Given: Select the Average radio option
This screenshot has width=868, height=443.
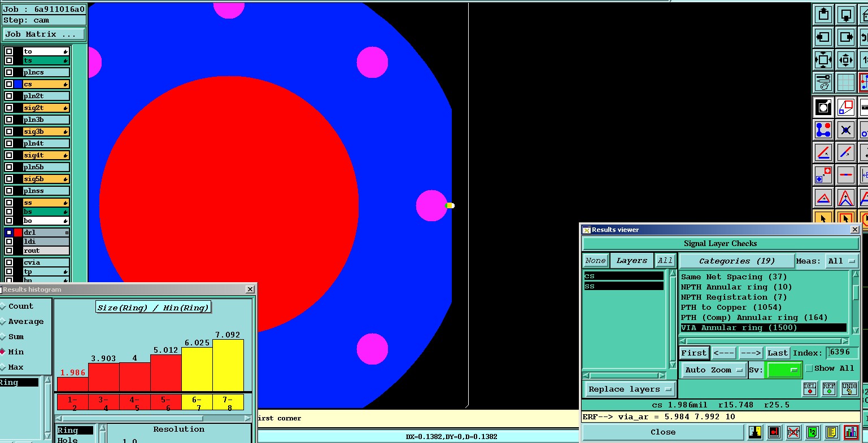Looking at the screenshot, I should point(3,321).
